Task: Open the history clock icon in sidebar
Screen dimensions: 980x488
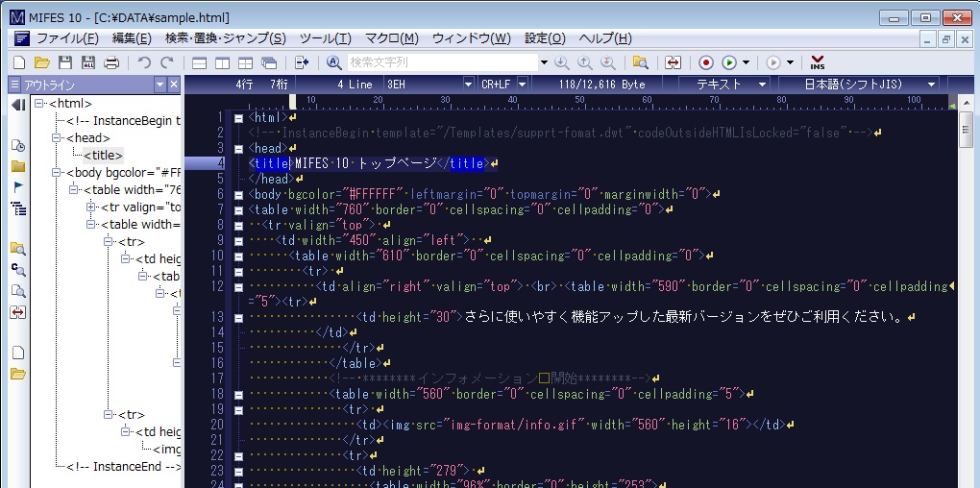Action: click(x=19, y=146)
